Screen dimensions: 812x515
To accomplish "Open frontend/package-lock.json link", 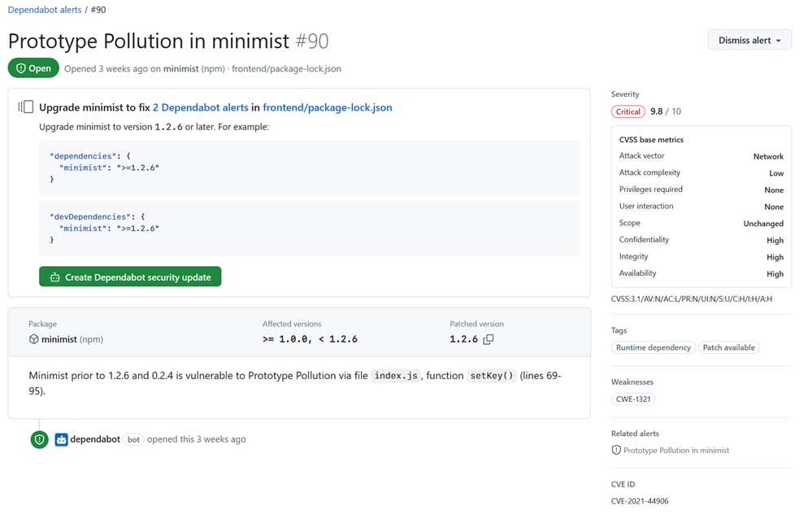I will coord(328,107).
